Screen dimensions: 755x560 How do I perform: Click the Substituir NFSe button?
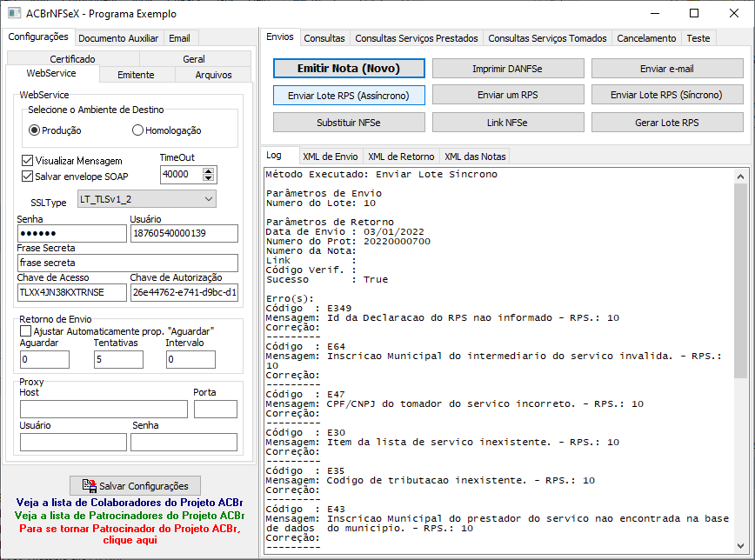click(x=349, y=123)
